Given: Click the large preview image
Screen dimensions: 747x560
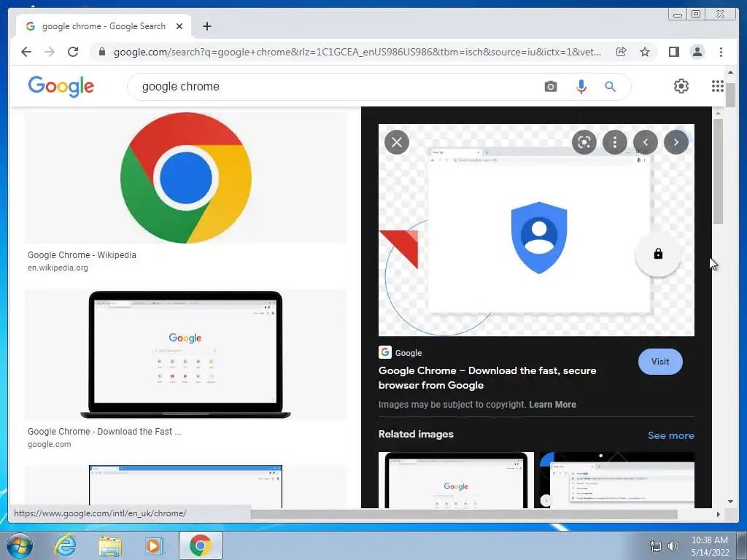Looking at the screenshot, I should point(536,230).
